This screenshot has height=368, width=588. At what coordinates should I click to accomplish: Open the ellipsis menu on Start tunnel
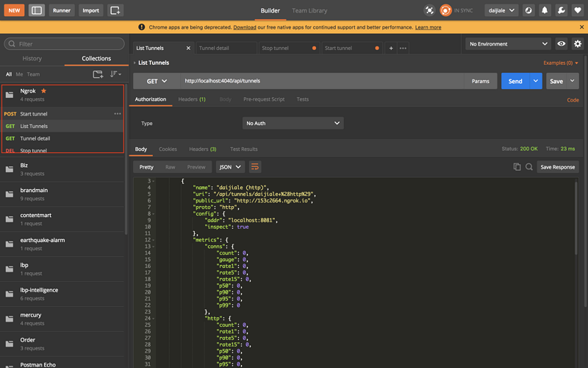point(118,114)
